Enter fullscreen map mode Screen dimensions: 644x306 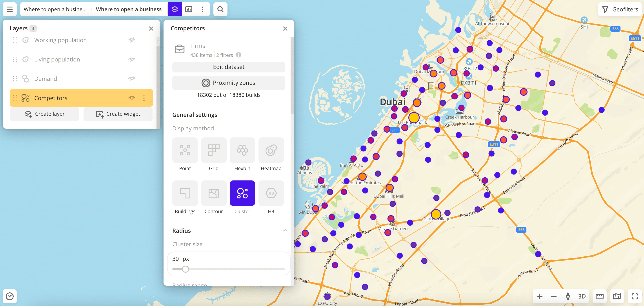tap(635, 296)
